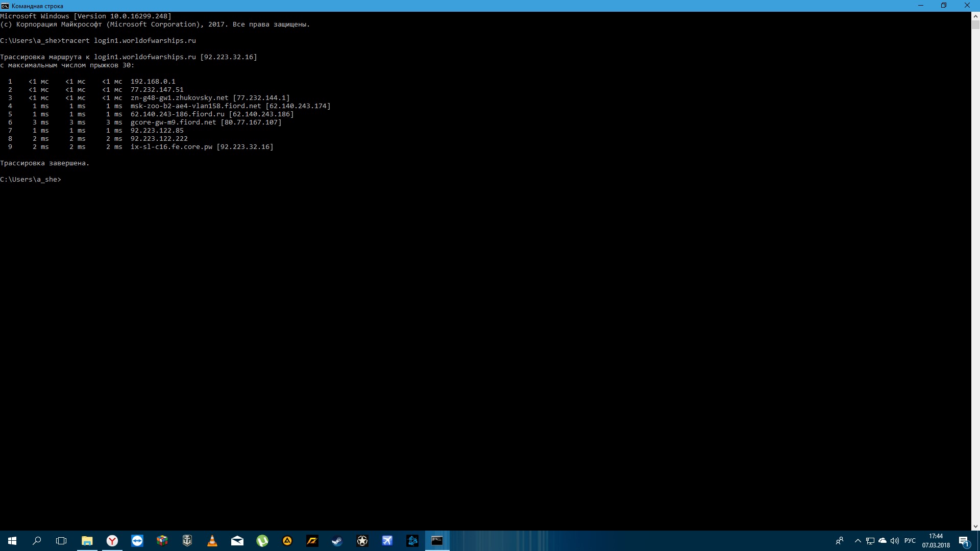
Task: Launch Need for Speed taskbar icon
Action: tap(312, 541)
